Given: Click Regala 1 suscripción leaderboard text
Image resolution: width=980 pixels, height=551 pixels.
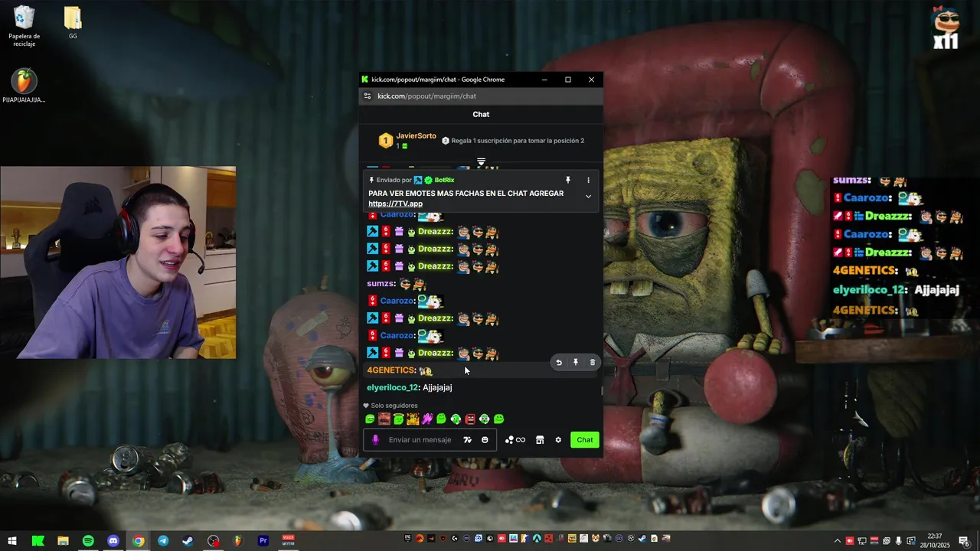Looking at the screenshot, I should [518, 141].
